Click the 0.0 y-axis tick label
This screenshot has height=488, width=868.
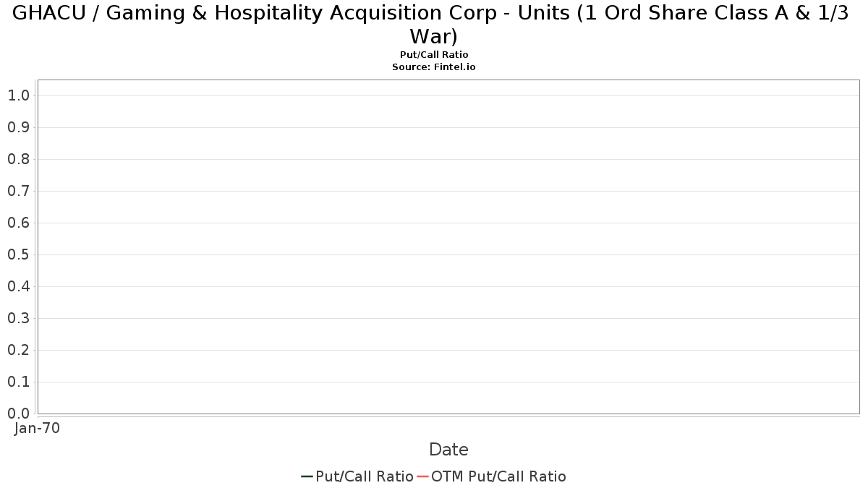click(19, 414)
